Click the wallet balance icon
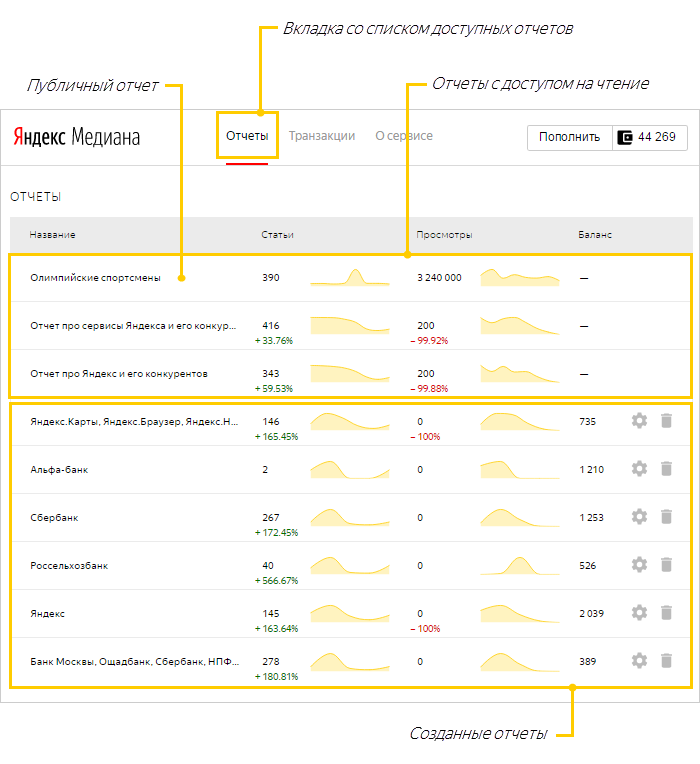Screen dimensions: 700x764 click(x=625, y=137)
